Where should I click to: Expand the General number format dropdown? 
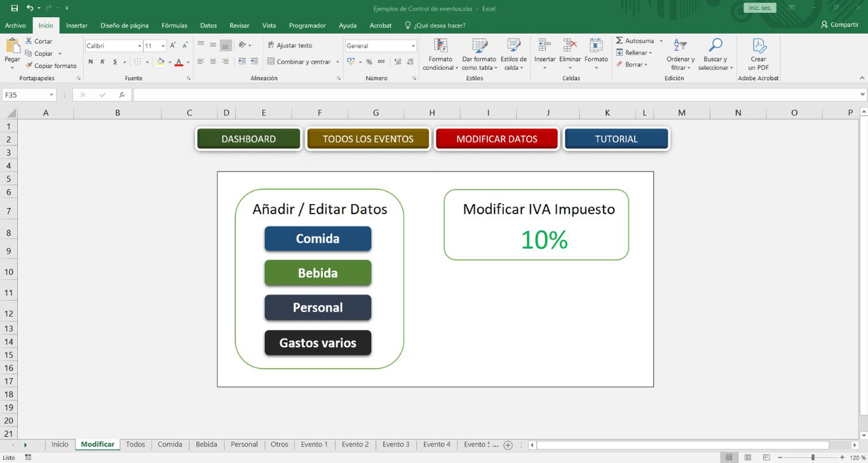point(413,46)
